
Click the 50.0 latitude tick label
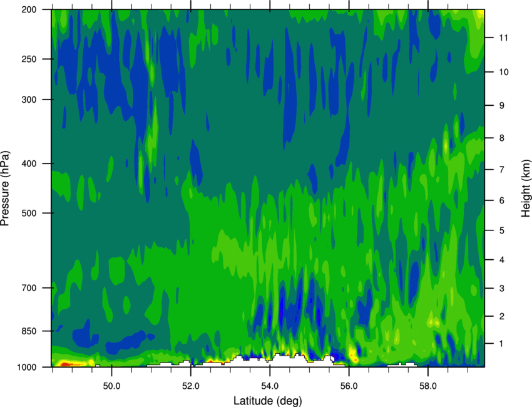(111, 386)
